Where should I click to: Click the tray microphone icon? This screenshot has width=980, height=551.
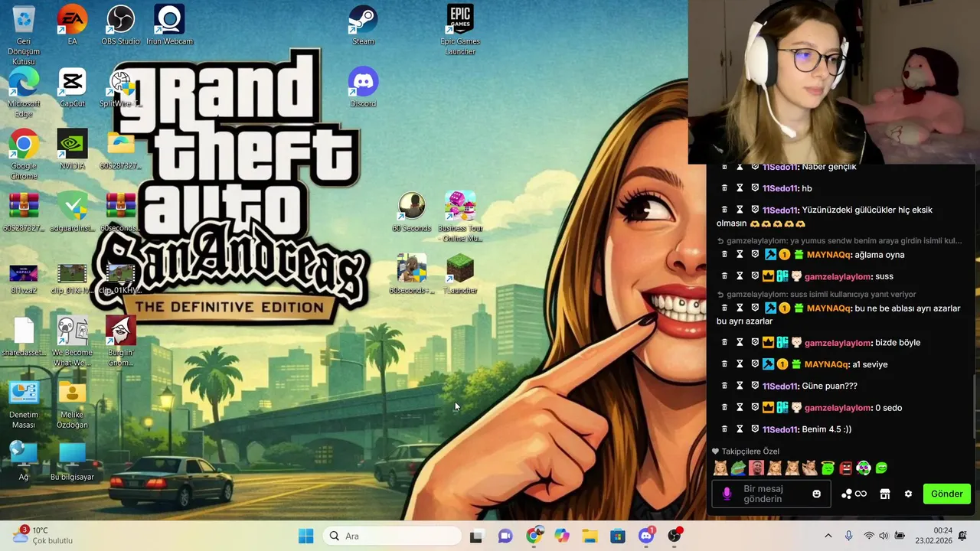(x=848, y=536)
